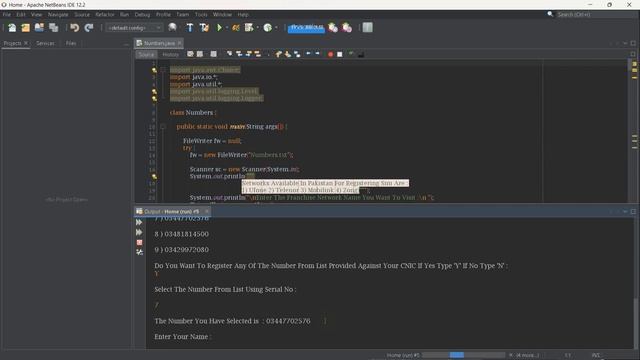Image resolution: width=640 pixels, height=360 pixels.
Task: Open output settings icon in sidebar
Action: click(139, 252)
